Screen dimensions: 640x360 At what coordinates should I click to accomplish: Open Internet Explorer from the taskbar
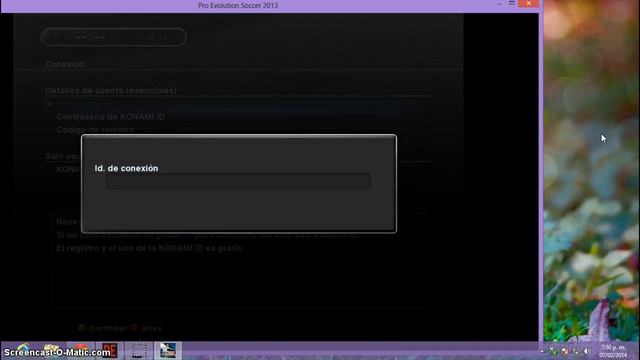tap(23, 351)
